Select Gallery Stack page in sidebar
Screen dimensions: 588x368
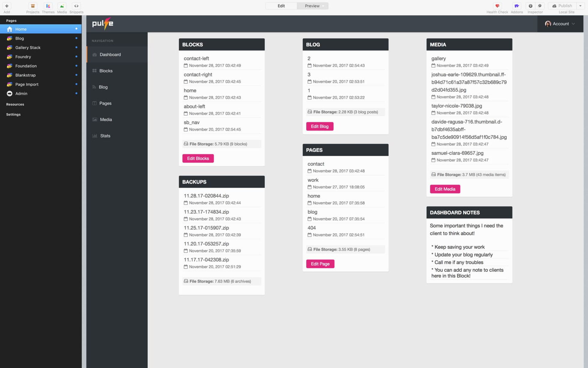coord(28,47)
